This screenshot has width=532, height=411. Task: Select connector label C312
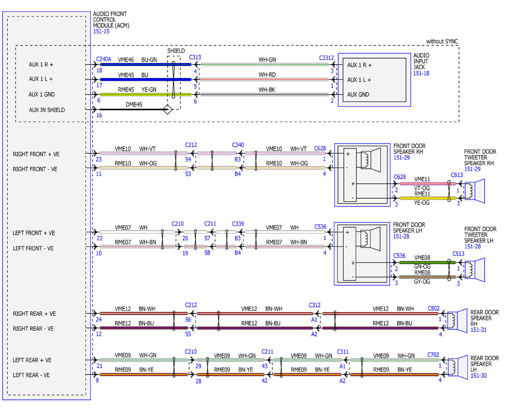[314, 305]
